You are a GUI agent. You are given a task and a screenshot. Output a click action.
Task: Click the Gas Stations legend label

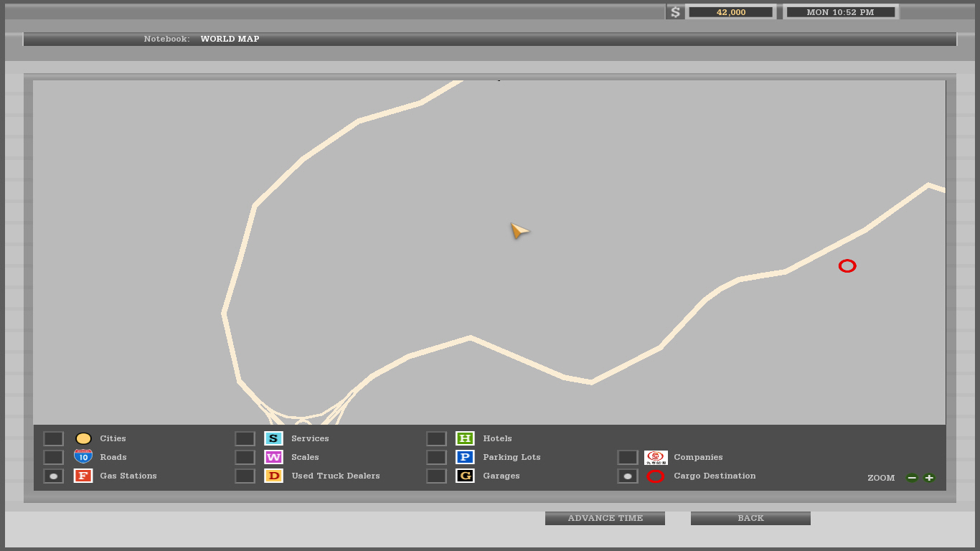(128, 476)
